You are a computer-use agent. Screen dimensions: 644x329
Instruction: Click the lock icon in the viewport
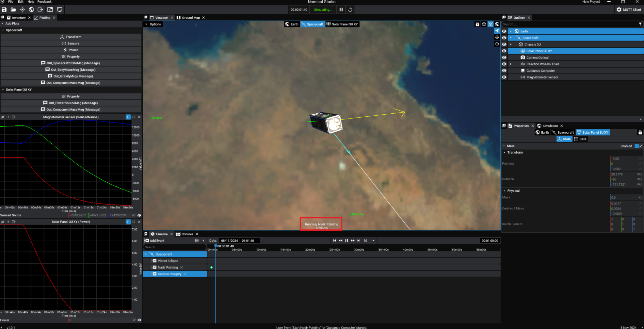477,24
